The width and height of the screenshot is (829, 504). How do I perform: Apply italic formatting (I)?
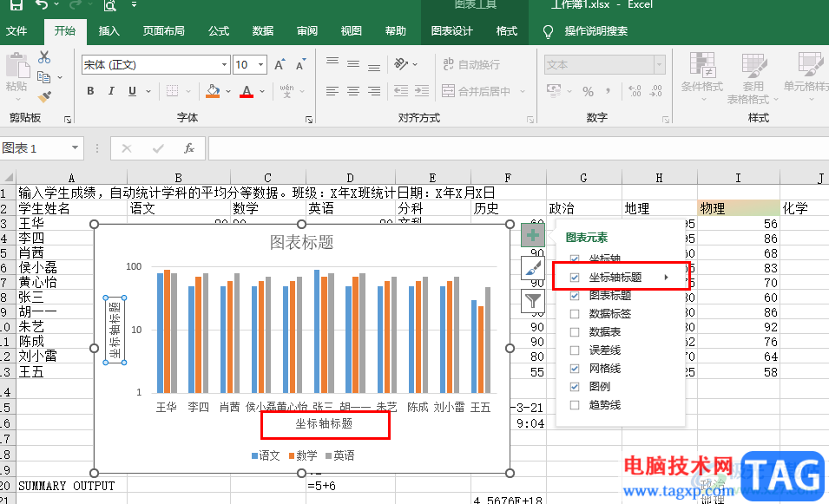111,91
